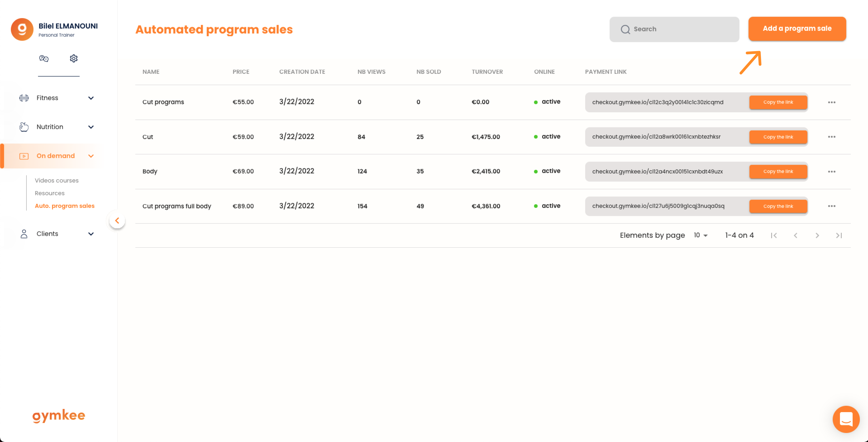Click the PRICE column header
This screenshot has width=868, height=442.
tap(241, 72)
